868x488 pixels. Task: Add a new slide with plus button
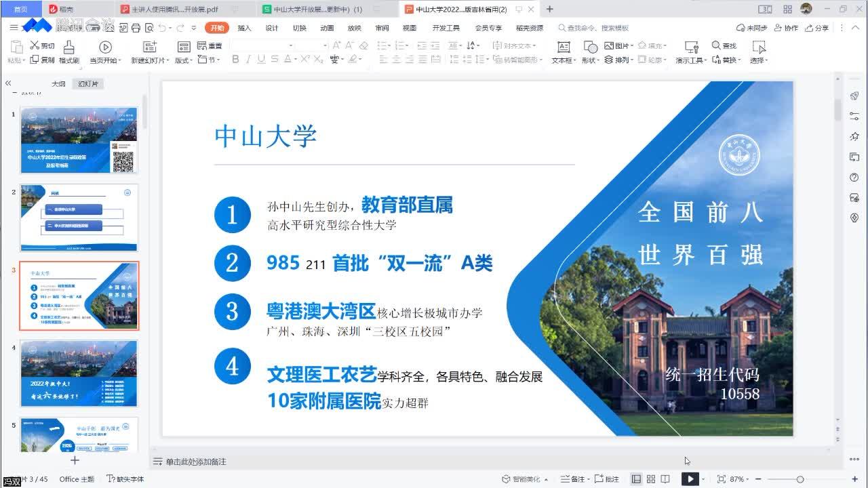75,460
